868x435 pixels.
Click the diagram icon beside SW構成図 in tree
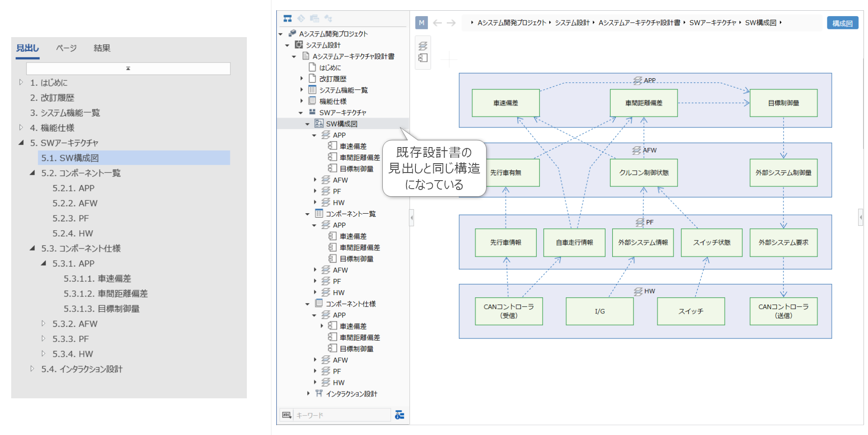(319, 123)
